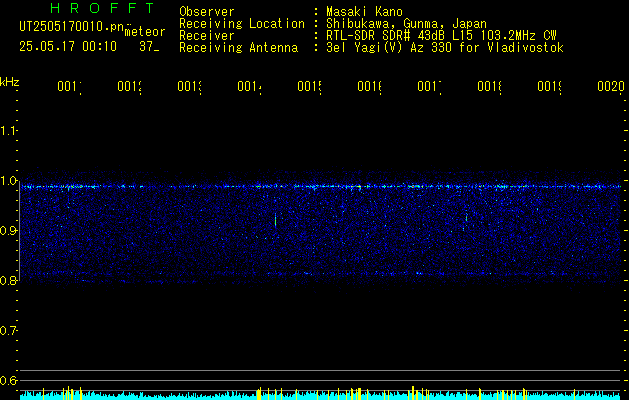Select observer name Masaki Kano
Viewport: 629px width, 400px height.
click(x=364, y=12)
